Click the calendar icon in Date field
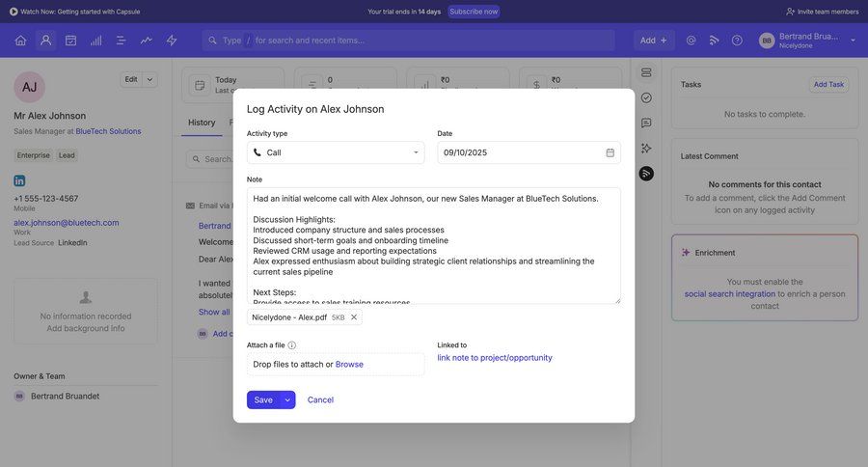 pyautogui.click(x=610, y=152)
